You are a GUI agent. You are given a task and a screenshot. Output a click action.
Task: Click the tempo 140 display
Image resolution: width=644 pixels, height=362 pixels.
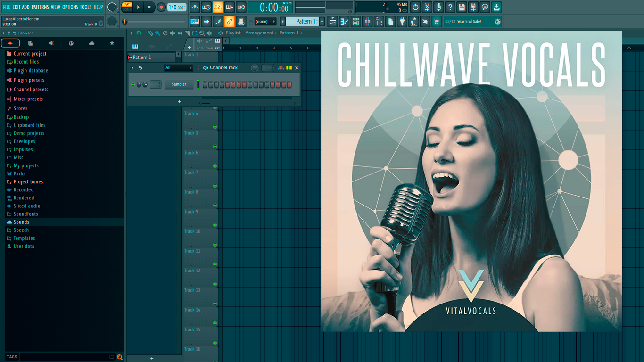click(x=177, y=7)
